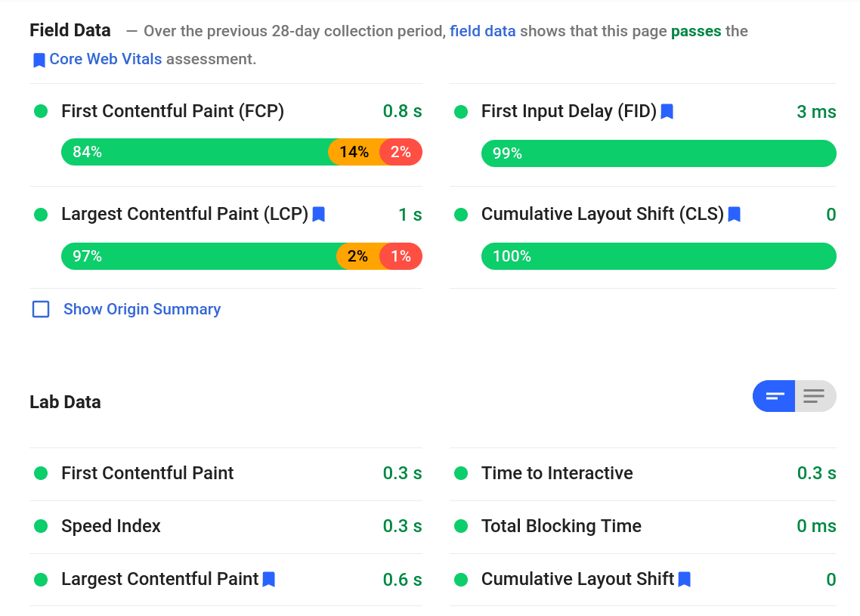Click the green dot beside Speed Index
Screen dimensions: 860x616
point(41,526)
